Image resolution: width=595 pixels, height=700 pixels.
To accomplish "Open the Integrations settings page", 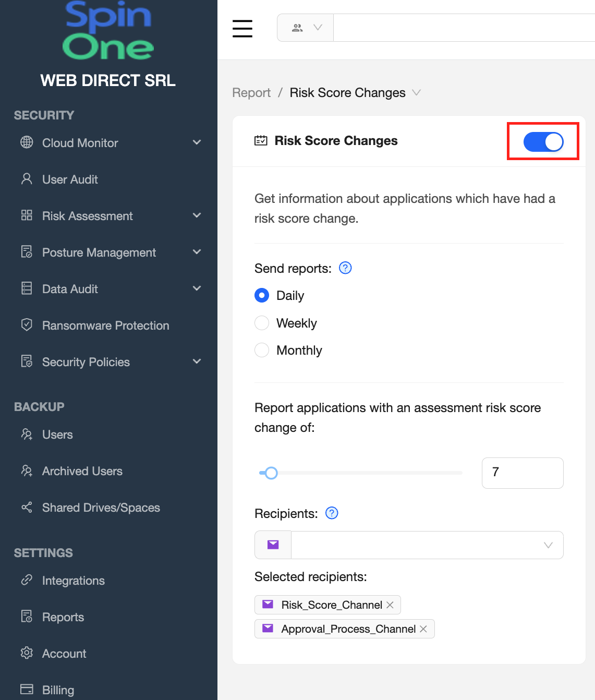I will [x=73, y=581].
